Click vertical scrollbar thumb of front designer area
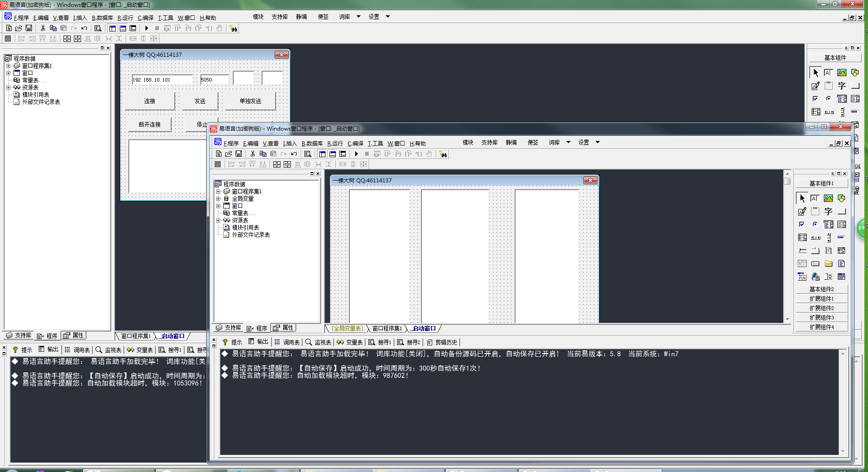Image resolution: width=868 pixels, height=472 pixels. [787, 181]
